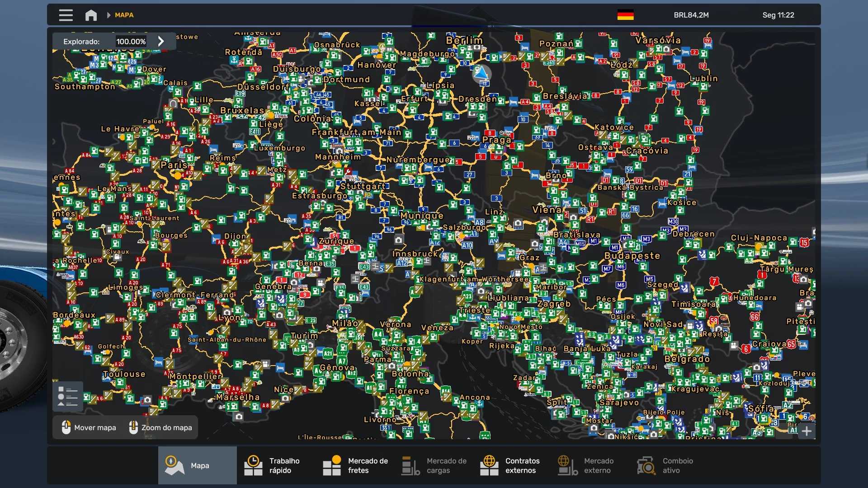Click the 100.00% explored value
The image size is (868, 488).
[x=131, y=42]
